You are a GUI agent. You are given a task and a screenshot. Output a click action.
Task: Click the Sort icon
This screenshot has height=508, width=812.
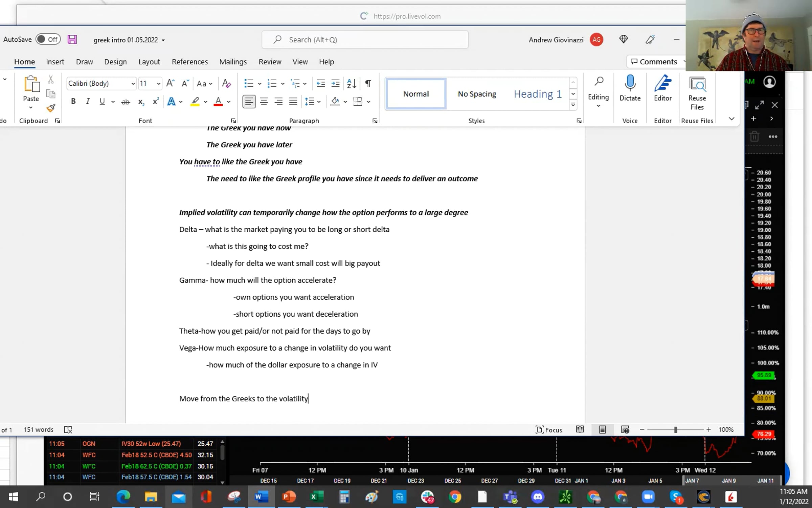coord(352,83)
